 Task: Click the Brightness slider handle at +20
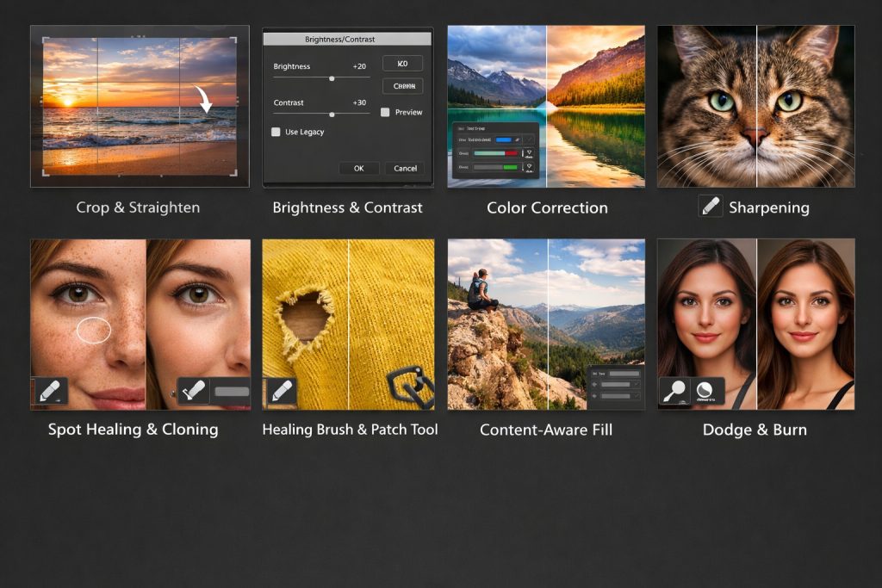tap(332, 77)
